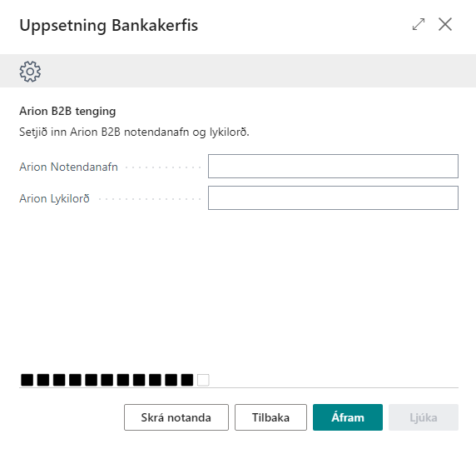The height and width of the screenshot is (449, 476).
Task: Select the last black progress square
Action: [187, 380]
